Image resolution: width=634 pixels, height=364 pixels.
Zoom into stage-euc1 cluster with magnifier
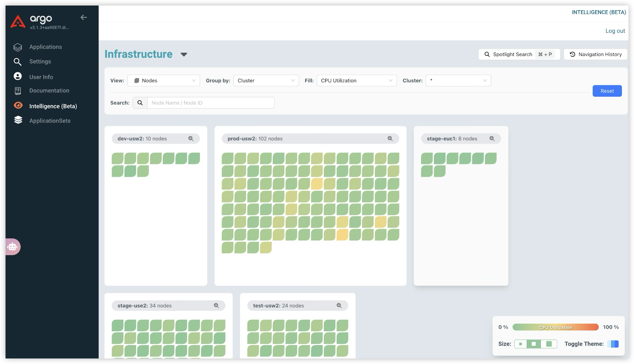tap(492, 139)
